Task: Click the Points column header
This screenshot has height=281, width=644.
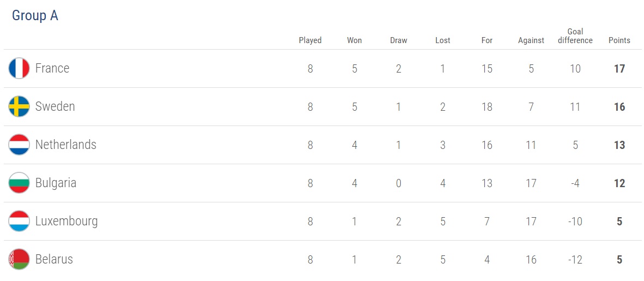Action: pos(619,40)
